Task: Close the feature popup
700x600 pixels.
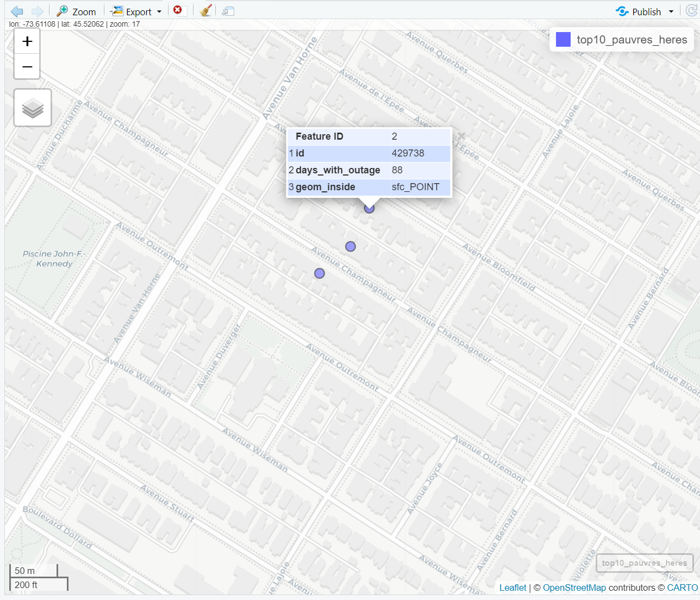Action: (461, 136)
